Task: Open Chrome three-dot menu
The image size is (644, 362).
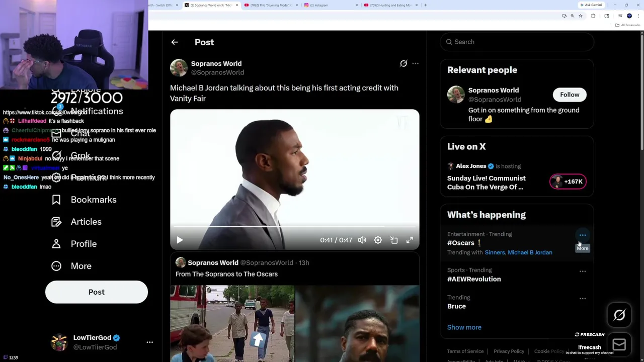Action: coord(638,16)
